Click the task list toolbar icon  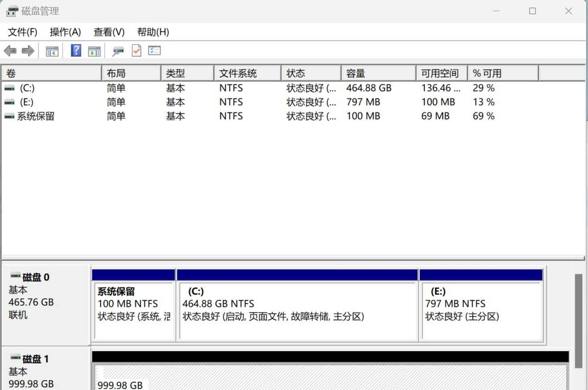[x=154, y=50]
